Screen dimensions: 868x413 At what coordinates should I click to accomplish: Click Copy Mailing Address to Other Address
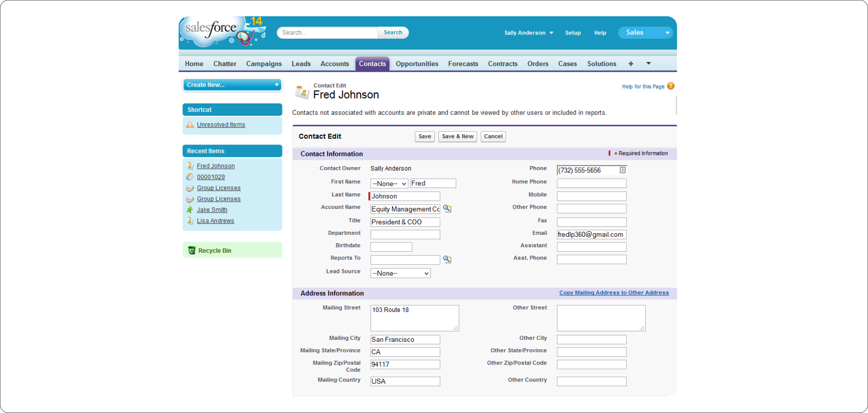614,292
